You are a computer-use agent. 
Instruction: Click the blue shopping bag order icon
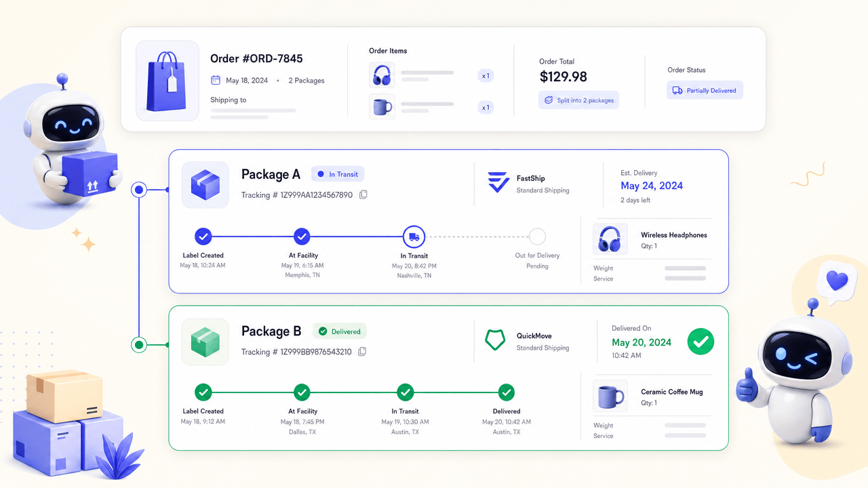point(167,81)
